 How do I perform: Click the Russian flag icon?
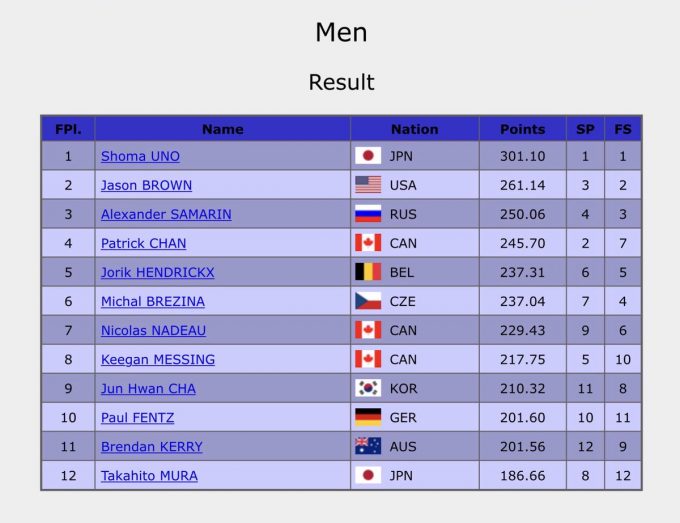[x=368, y=214]
